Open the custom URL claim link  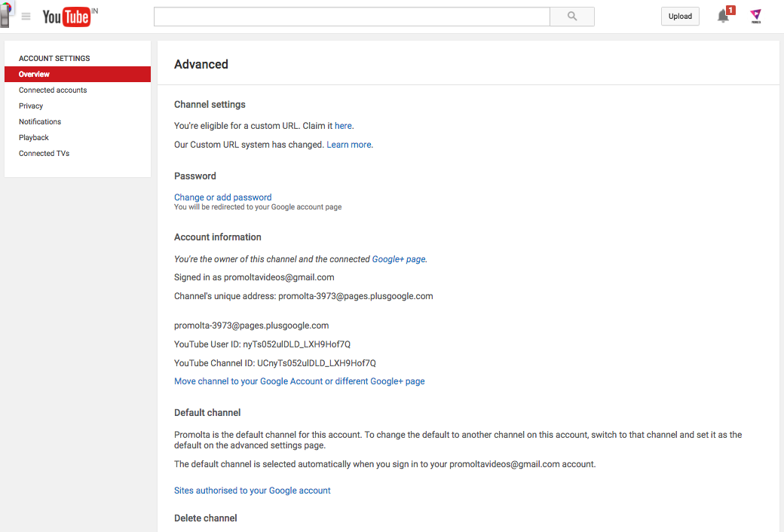[343, 125]
